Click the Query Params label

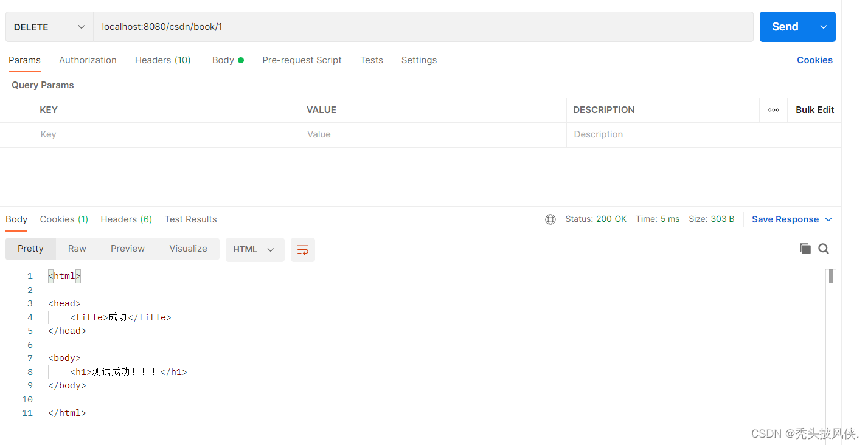[43, 85]
